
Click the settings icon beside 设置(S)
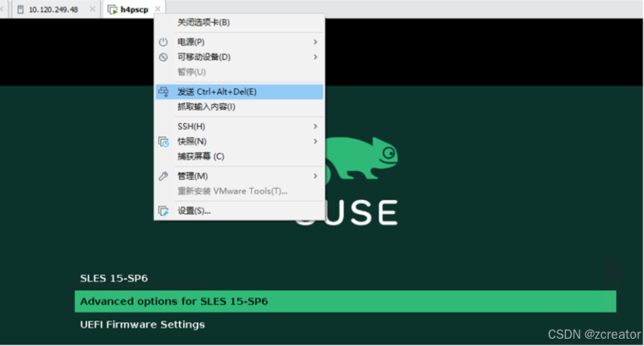click(x=163, y=211)
